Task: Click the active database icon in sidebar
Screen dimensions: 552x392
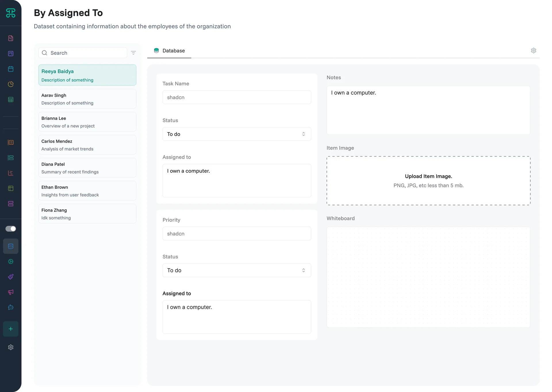Action: coord(11,246)
